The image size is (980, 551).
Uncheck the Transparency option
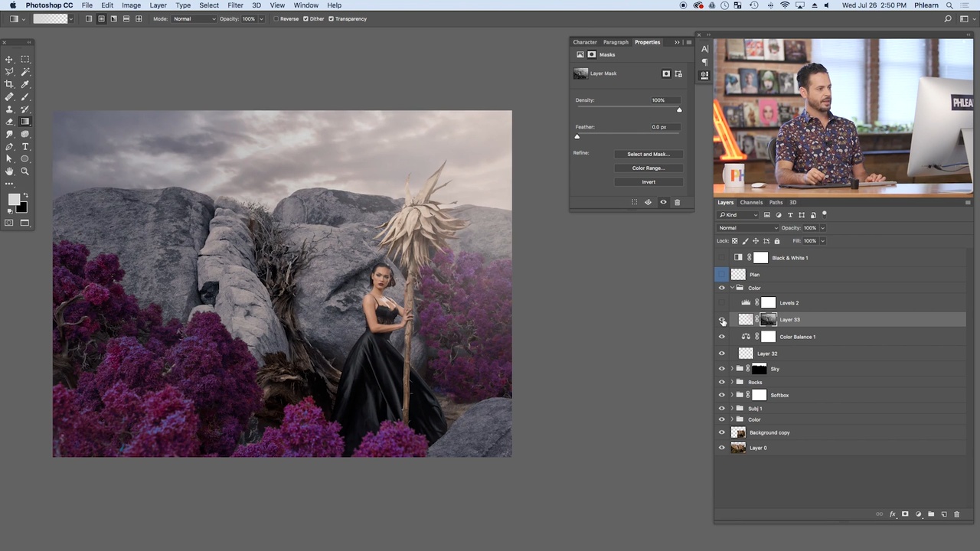coord(331,18)
